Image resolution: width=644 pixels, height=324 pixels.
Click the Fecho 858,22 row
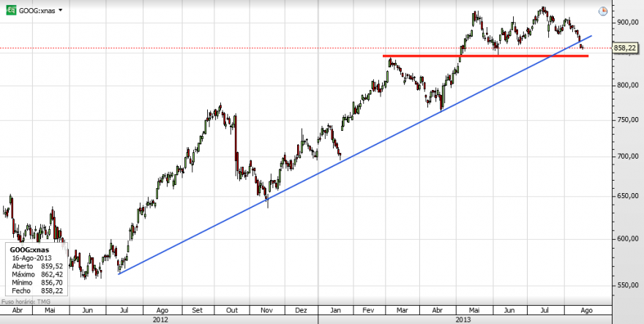[x=37, y=291]
